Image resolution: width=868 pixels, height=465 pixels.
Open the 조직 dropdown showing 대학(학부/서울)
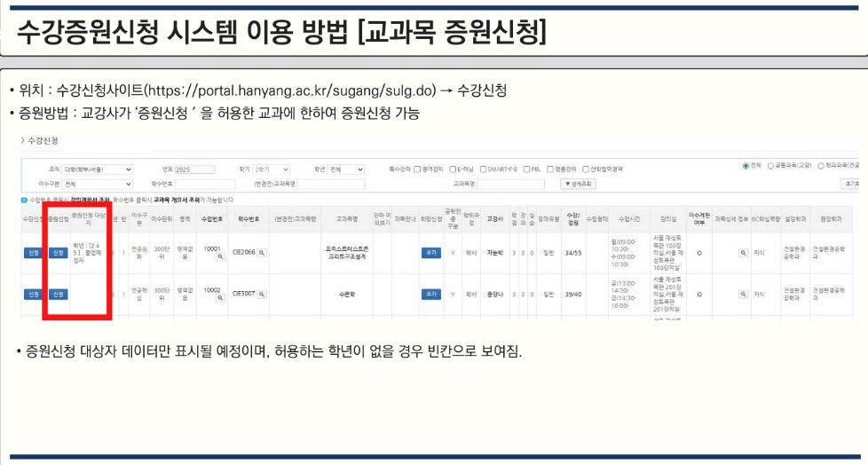[x=98, y=169]
